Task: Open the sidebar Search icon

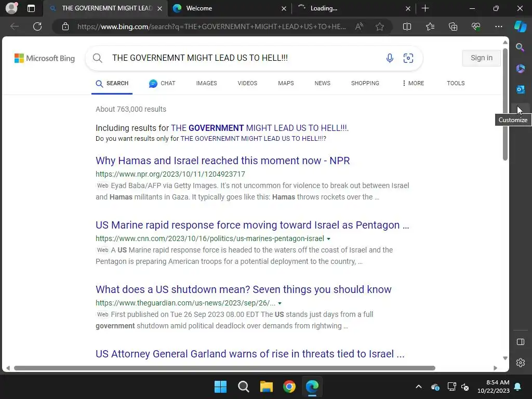Action: 520,47
